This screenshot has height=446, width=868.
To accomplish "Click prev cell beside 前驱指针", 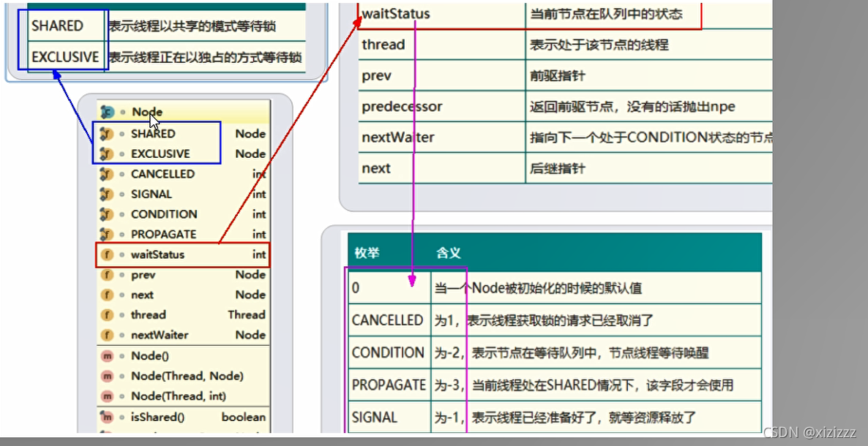I will click(442, 75).
